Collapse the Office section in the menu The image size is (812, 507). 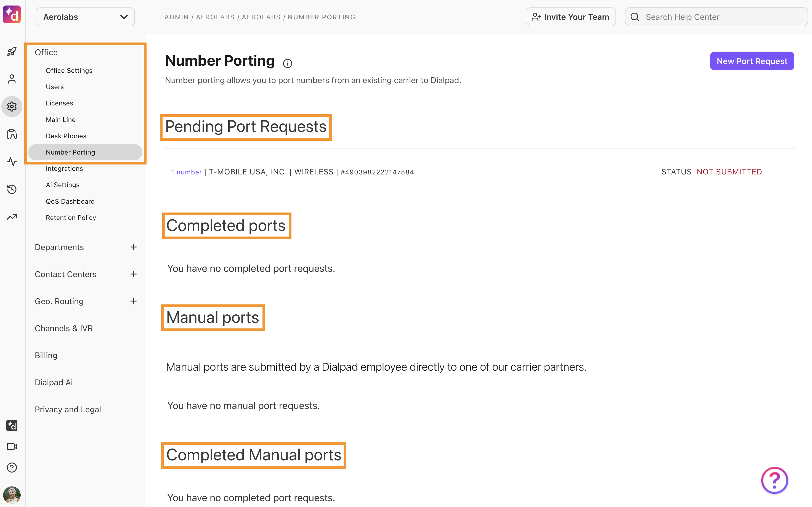[46, 52]
